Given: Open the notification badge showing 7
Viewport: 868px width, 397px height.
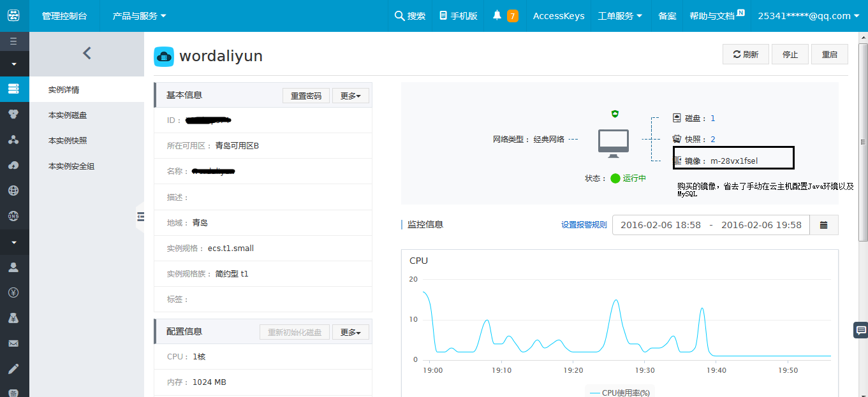Looking at the screenshot, I should pos(513,16).
